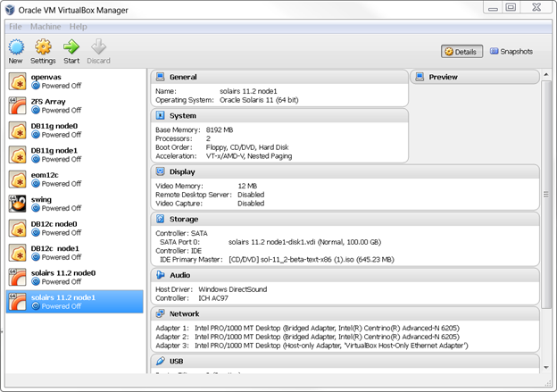Click the details pane scrollbar thumb
Screen dimensions: 557x392
pos(546,195)
